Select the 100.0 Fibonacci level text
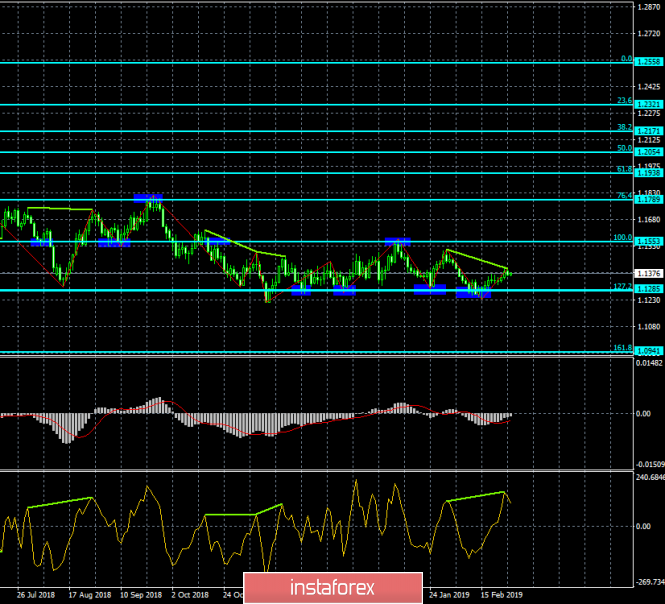This screenshot has width=665, height=604. [623, 238]
